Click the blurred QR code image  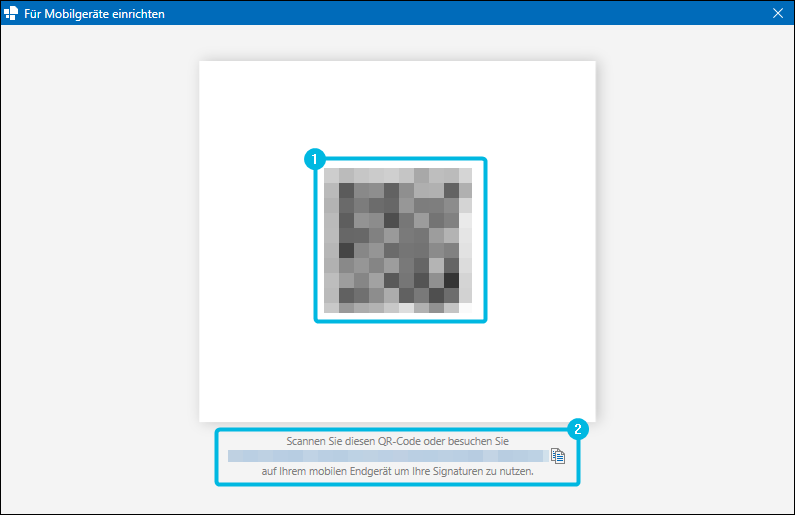398,240
